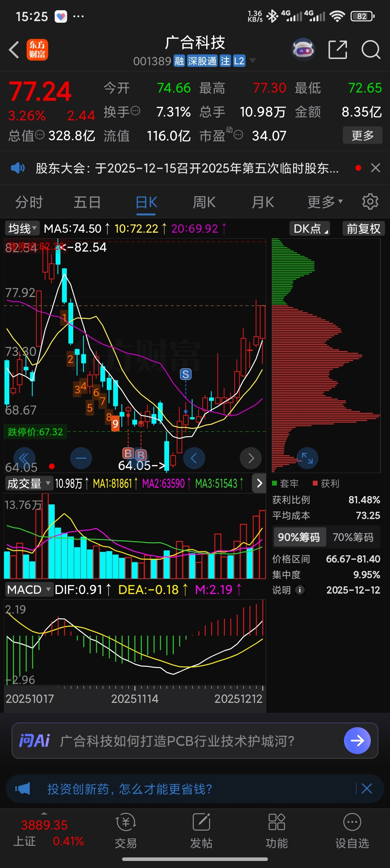Tap the 获利 red legend swatch
The width and height of the screenshot is (390, 868).
pos(315,483)
